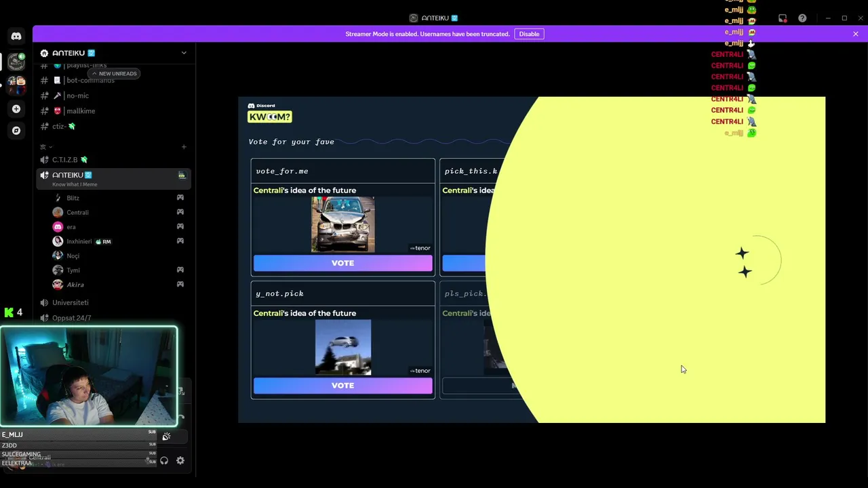The width and height of the screenshot is (868, 488).
Task: Open Discord home direct messages icon
Action: pos(16,36)
